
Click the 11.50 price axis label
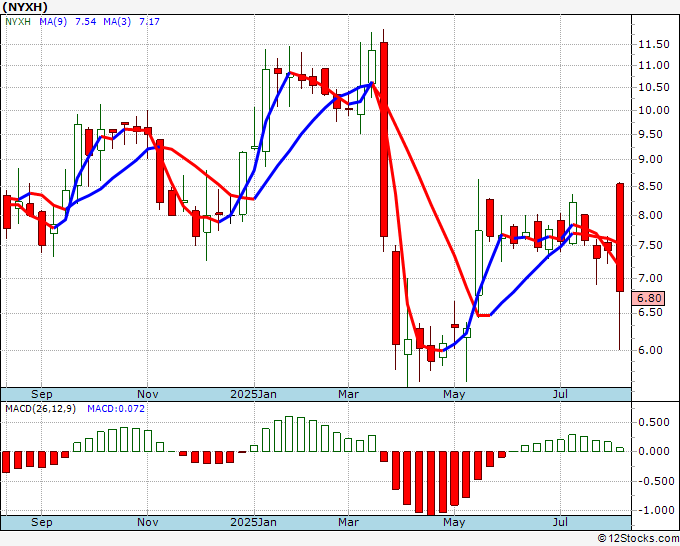click(654, 44)
